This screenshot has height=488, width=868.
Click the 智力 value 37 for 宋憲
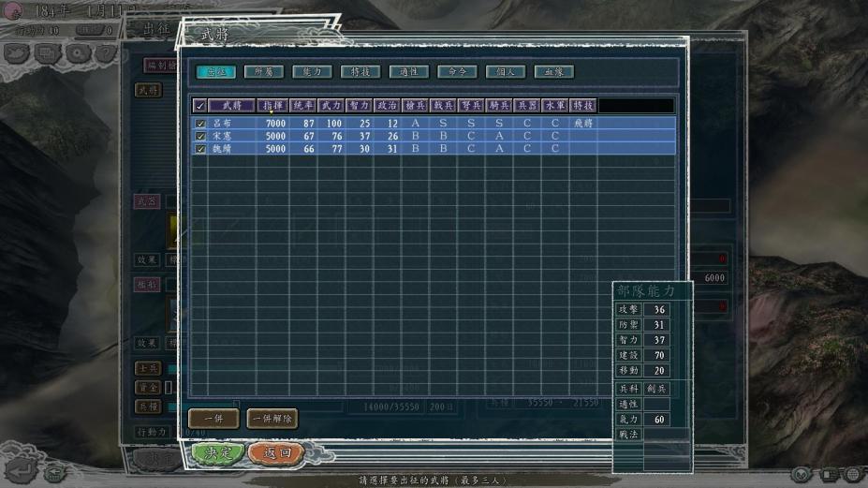pos(363,136)
